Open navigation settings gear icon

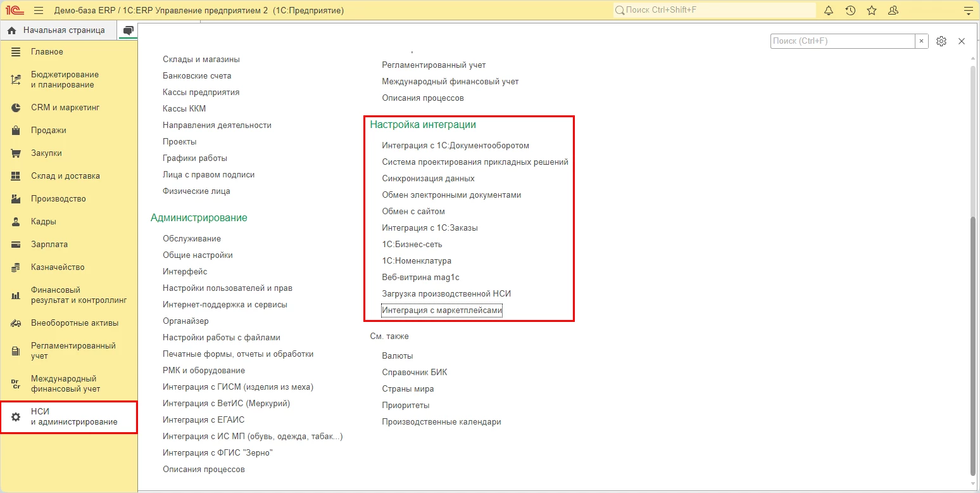(941, 41)
